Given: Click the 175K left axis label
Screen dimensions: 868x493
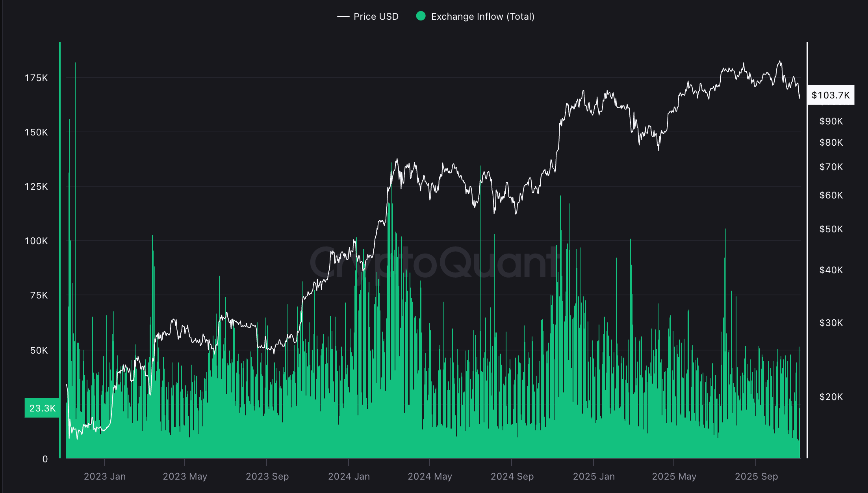Looking at the screenshot, I should click(36, 78).
